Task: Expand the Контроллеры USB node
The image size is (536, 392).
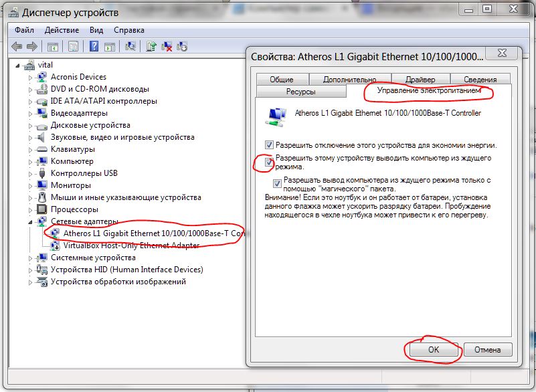Action: pos(30,174)
